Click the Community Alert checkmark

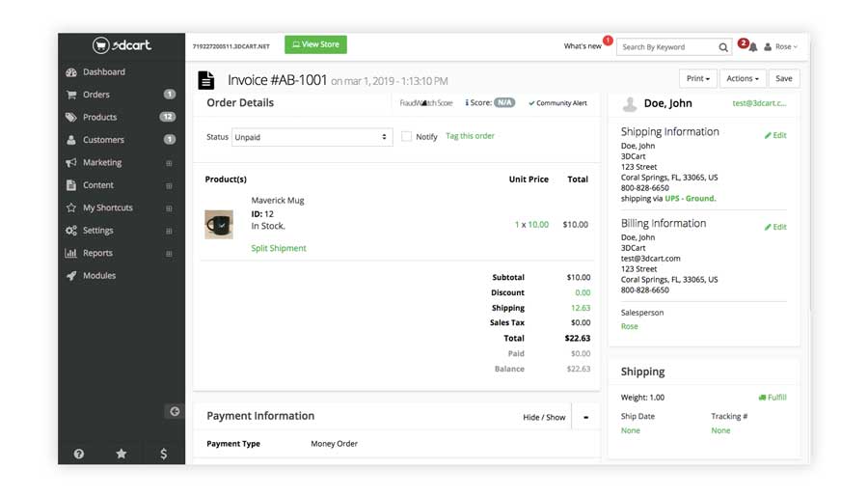click(531, 103)
